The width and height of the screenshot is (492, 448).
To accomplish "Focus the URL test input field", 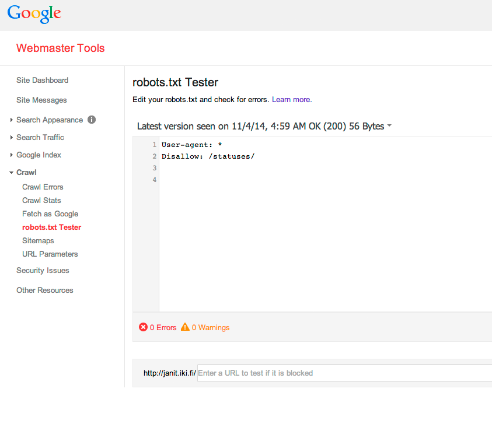I will (344, 373).
